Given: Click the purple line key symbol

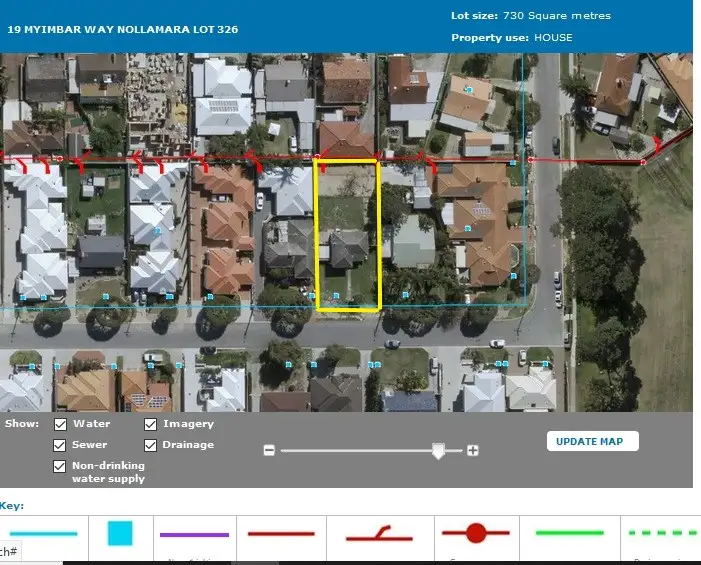Looking at the screenshot, I should pos(194,534).
